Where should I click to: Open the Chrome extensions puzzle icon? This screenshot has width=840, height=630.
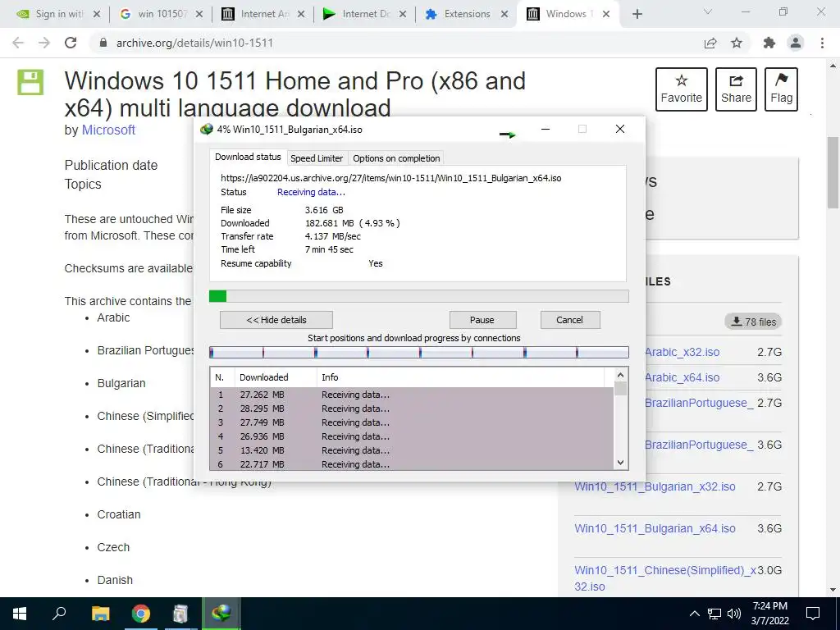point(769,43)
